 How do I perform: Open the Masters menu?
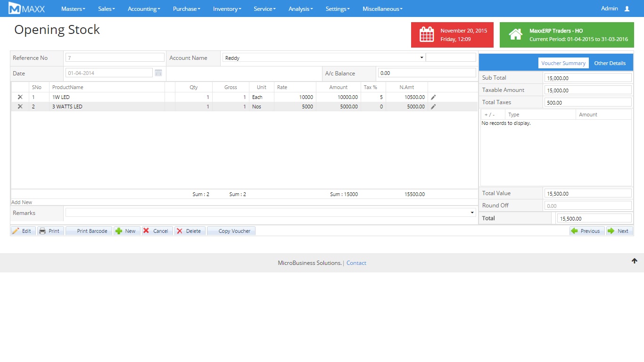tap(73, 9)
